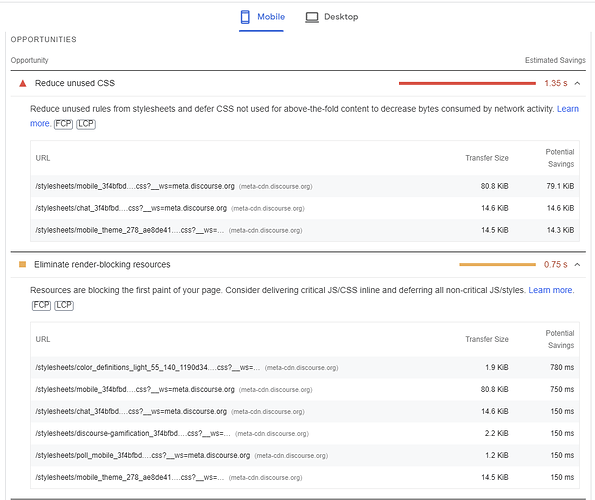Viewport: 595px width, 500px height.
Task: Open color_definitions_light stylesheet URL
Action: pyautogui.click(x=148, y=368)
